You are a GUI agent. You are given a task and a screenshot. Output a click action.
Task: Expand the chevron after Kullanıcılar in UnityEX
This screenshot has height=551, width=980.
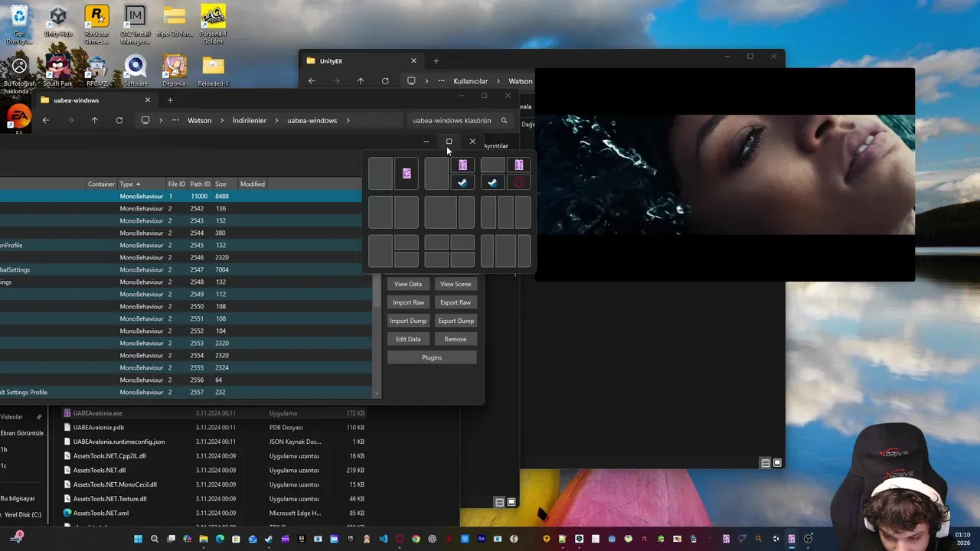click(x=498, y=81)
